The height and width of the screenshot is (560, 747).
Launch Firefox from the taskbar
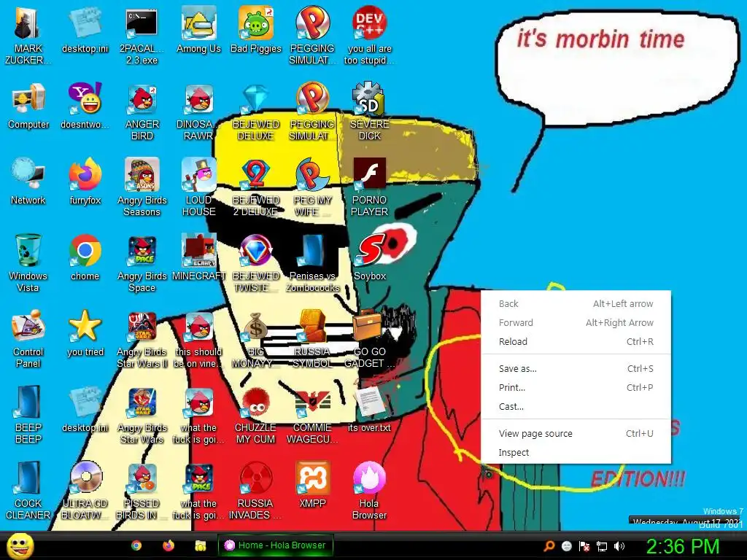[x=169, y=545]
